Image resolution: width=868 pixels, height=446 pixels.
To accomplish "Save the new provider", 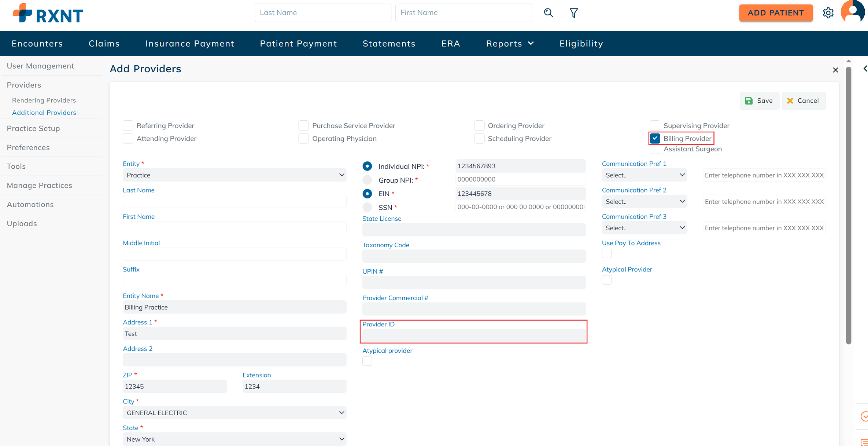I will (759, 100).
